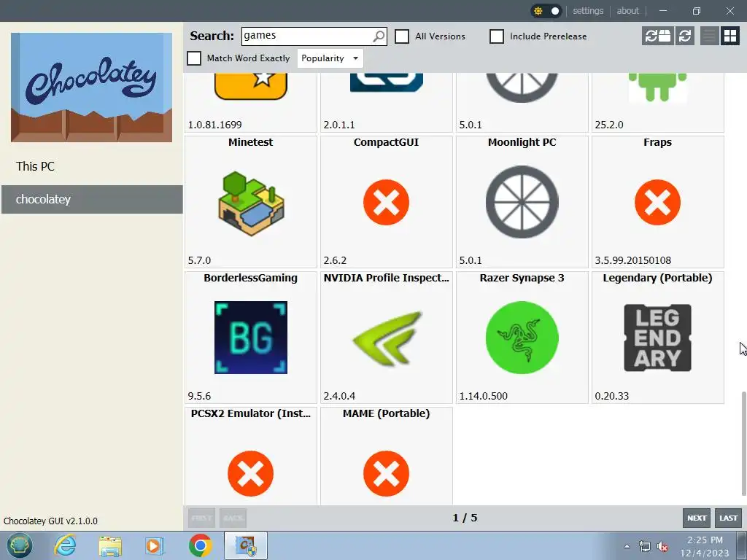Click the MAME (Portable) title text
This screenshot has width=747, height=560.
point(386,413)
